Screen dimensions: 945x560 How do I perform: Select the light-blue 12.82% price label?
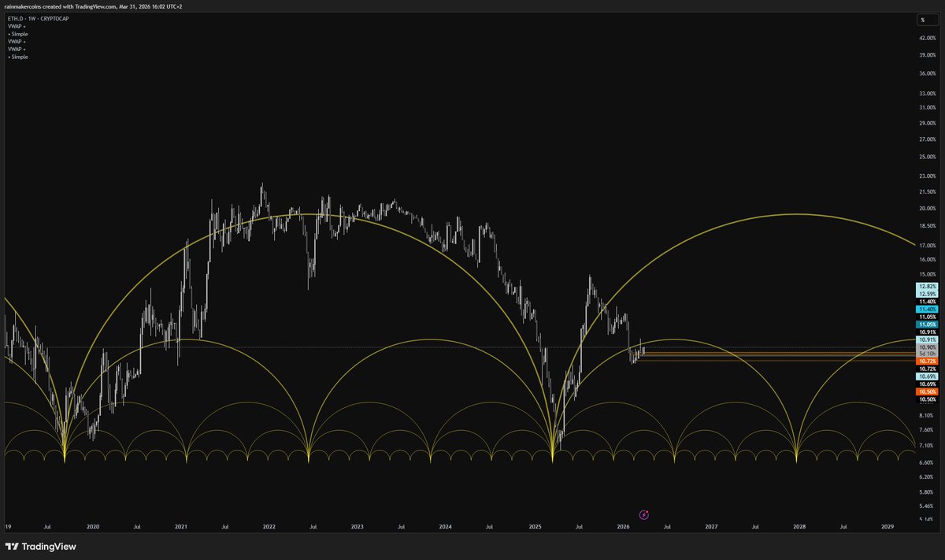[x=928, y=286]
